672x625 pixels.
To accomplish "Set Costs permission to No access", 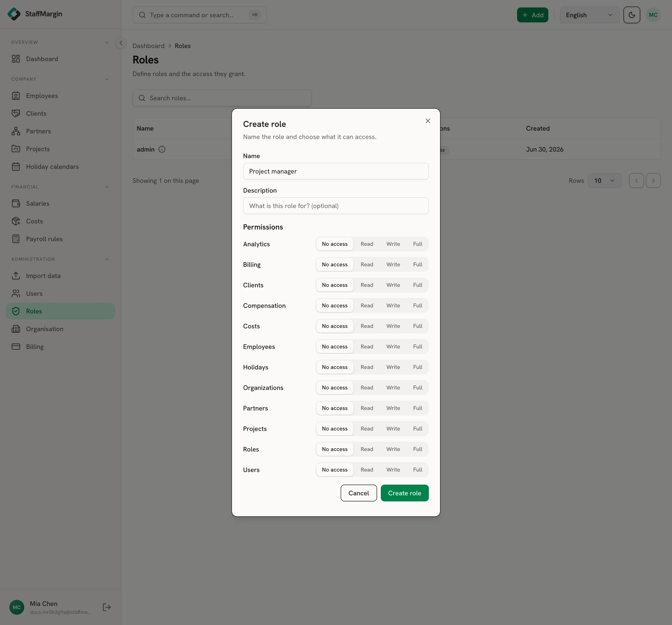I will pos(335,326).
